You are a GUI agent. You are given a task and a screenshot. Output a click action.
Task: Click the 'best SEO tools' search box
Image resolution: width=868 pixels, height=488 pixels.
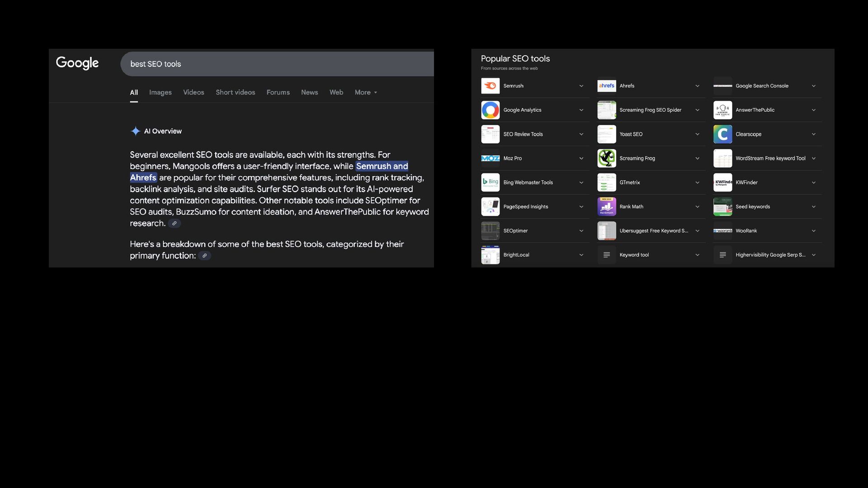(277, 64)
